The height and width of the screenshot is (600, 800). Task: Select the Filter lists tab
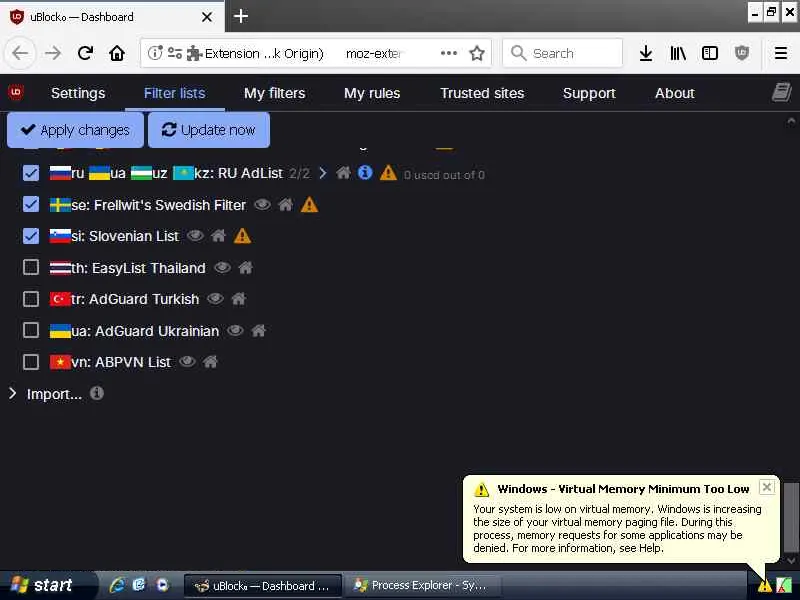(x=174, y=93)
